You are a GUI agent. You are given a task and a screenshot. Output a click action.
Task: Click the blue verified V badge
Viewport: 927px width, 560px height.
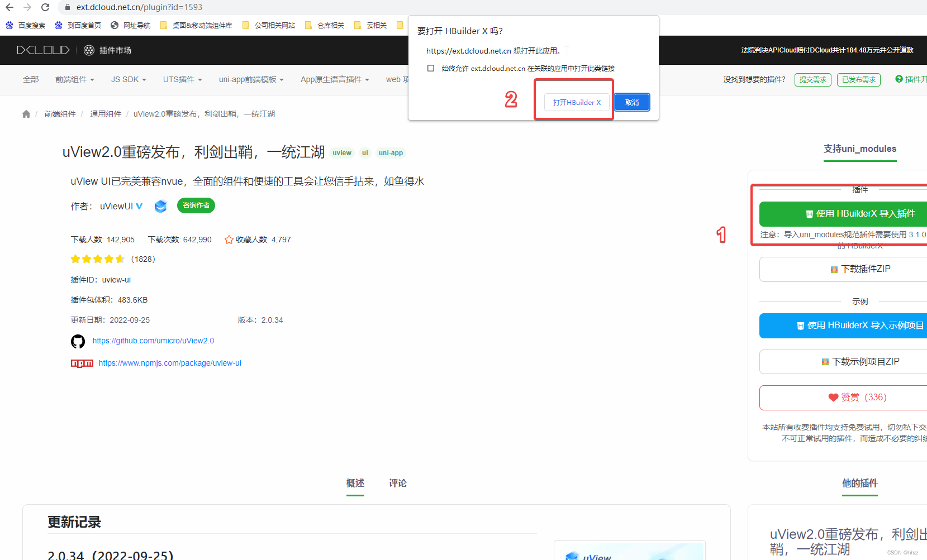pyautogui.click(x=139, y=206)
